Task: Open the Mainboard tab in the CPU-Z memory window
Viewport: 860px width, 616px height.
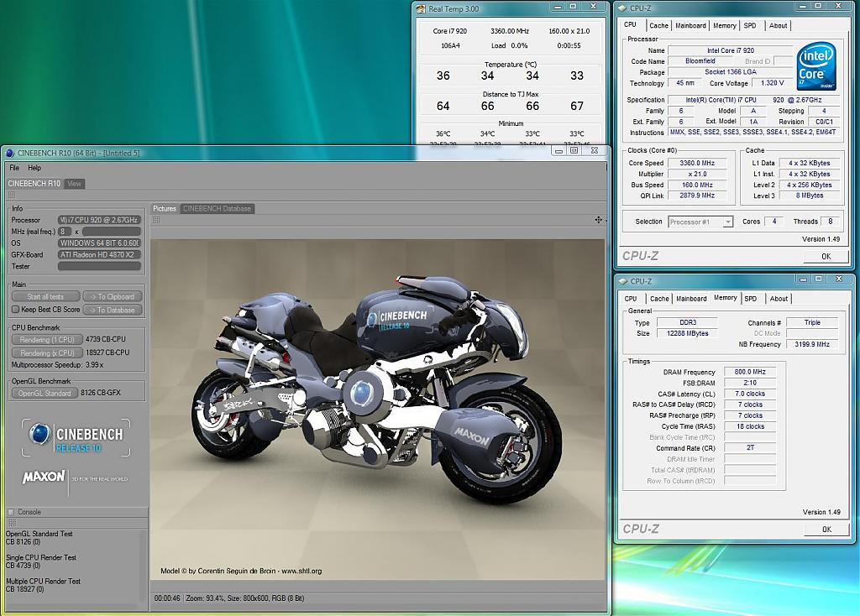Action: tap(691, 299)
